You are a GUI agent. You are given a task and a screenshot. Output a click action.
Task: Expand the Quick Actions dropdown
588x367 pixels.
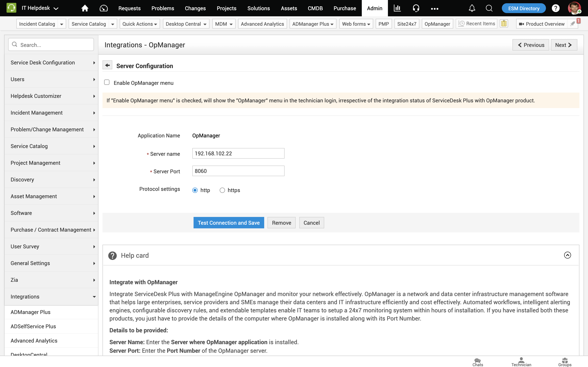[139, 24]
